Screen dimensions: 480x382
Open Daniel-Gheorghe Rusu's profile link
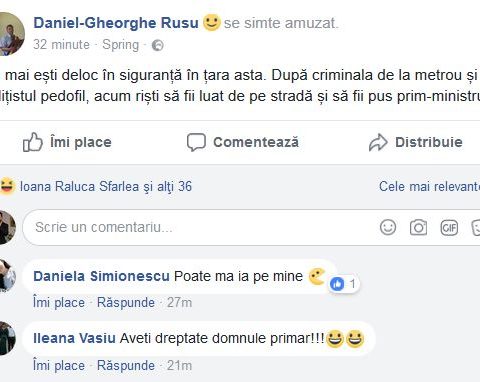[x=116, y=23]
